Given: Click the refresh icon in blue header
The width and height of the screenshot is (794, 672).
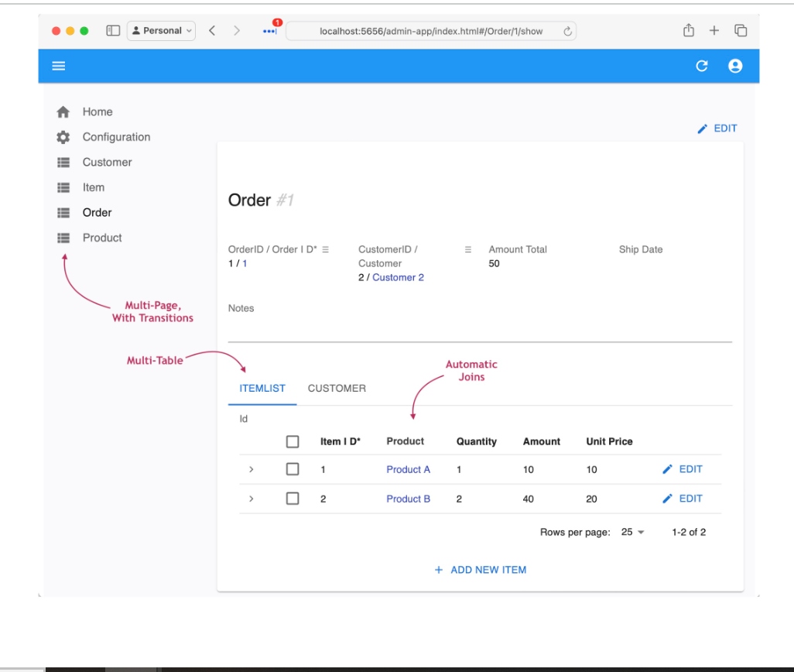Looking at the screenshot, I should (702, 67).
